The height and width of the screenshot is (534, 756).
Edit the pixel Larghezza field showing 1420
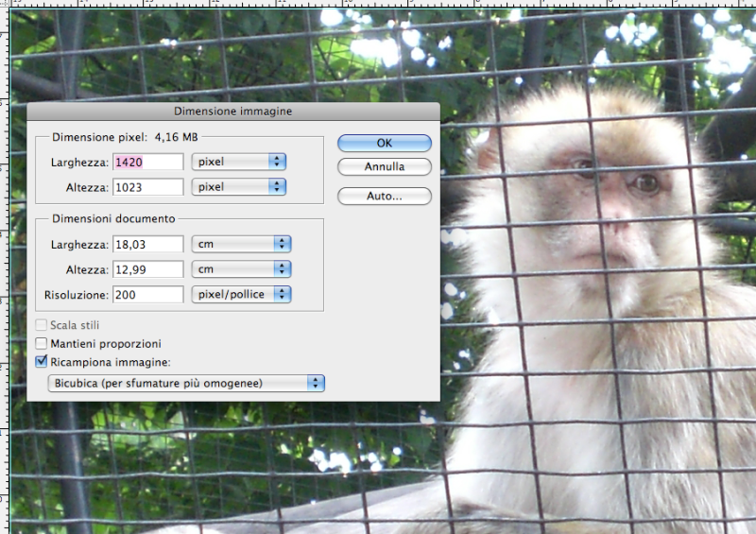(148, 162)
